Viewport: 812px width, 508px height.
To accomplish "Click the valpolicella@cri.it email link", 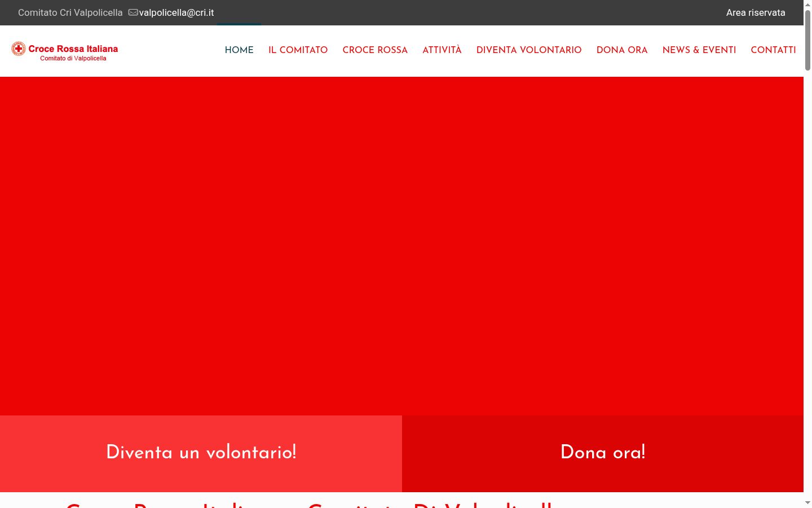I will coord(176,12).
